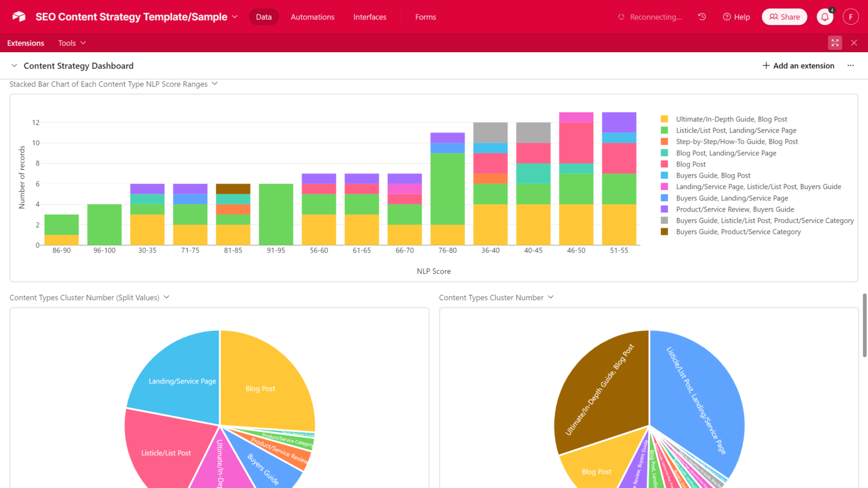
Task: Click the Airtable base logo icon
Action: pyautogui.click(x=19, y=17)
